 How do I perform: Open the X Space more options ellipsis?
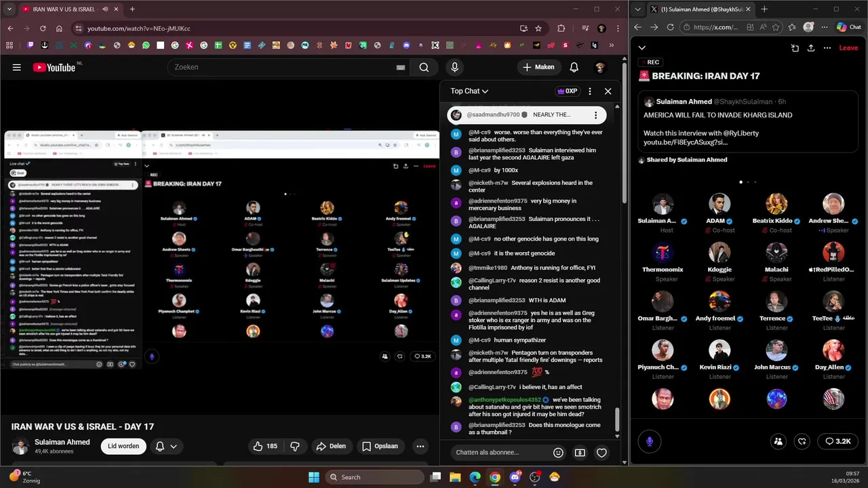point(827,48)
